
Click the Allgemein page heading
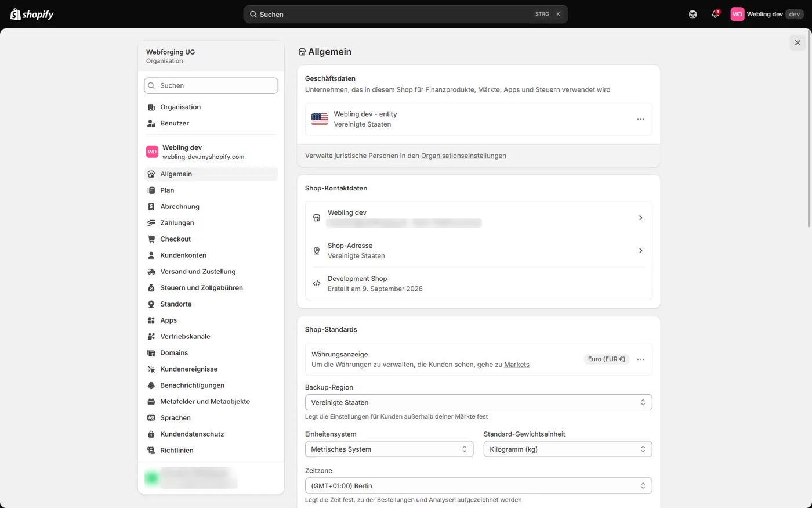329,52
